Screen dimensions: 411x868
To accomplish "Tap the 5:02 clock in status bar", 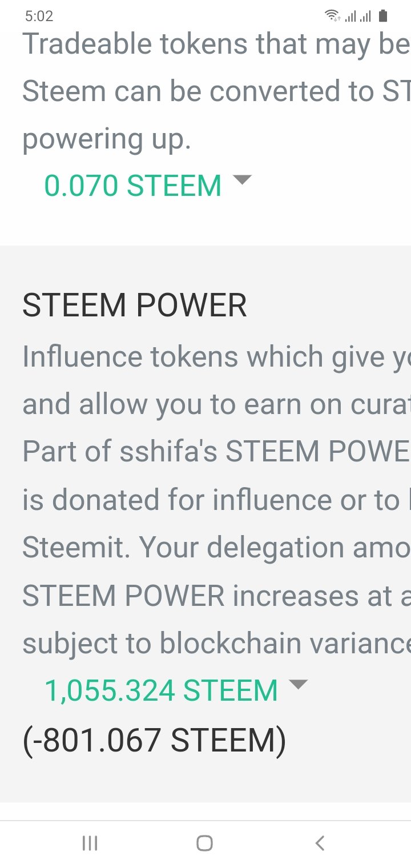I will tap(39, 16).
